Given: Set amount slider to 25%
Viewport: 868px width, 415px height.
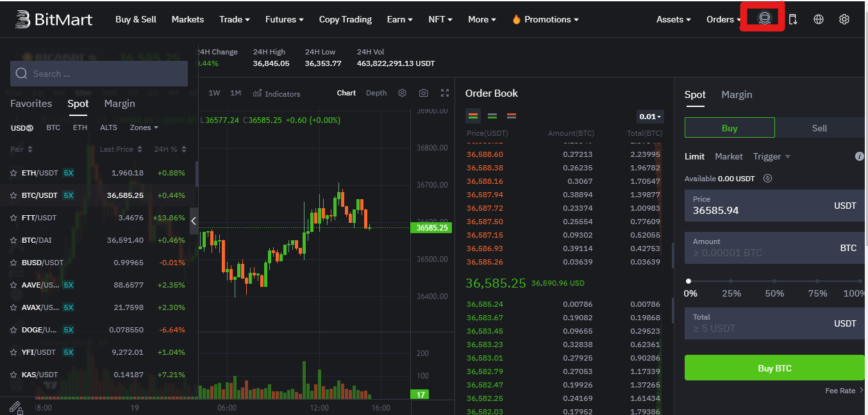Looking at the screenshot, I should pyautogui.click(x=731, y=281).
